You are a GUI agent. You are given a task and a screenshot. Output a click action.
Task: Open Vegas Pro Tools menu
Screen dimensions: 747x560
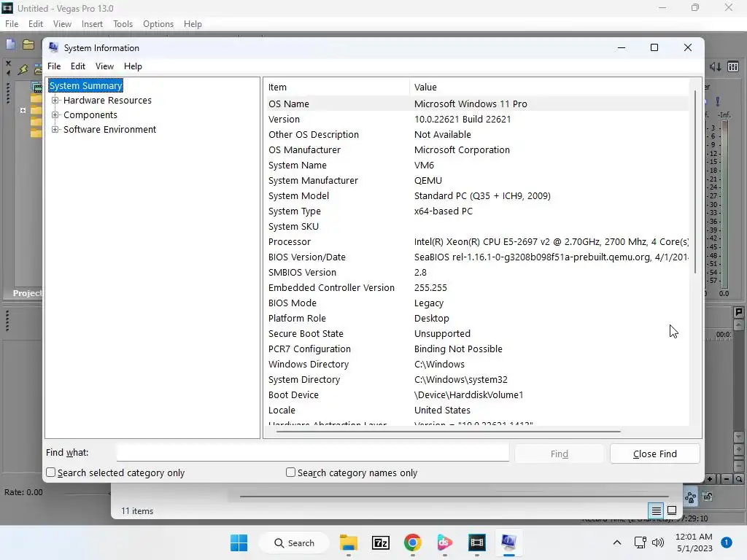(123, 24)
